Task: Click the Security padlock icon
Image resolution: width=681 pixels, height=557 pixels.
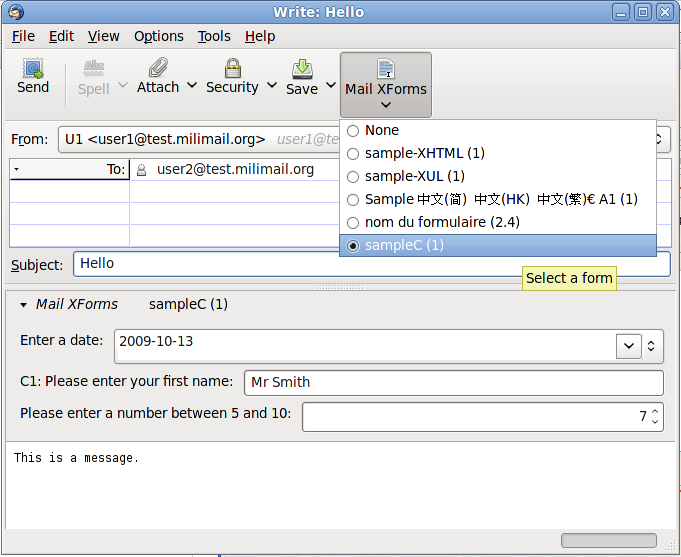Action: pyautogui.click(x=233, y=68)
